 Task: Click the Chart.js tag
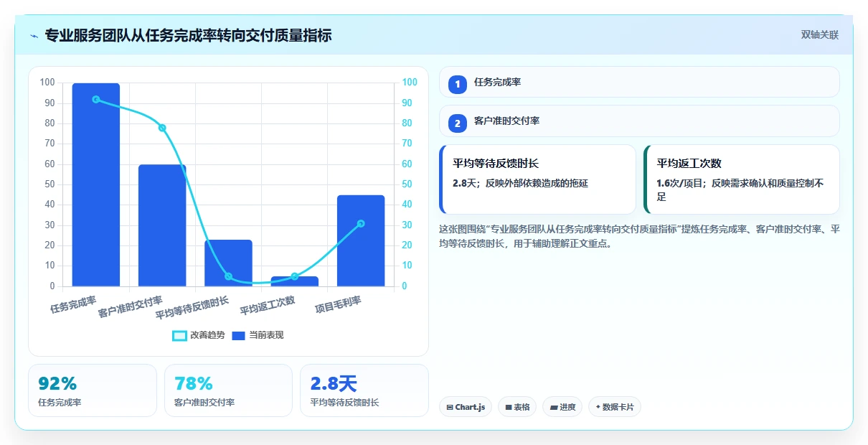click(x=466, y=407)
